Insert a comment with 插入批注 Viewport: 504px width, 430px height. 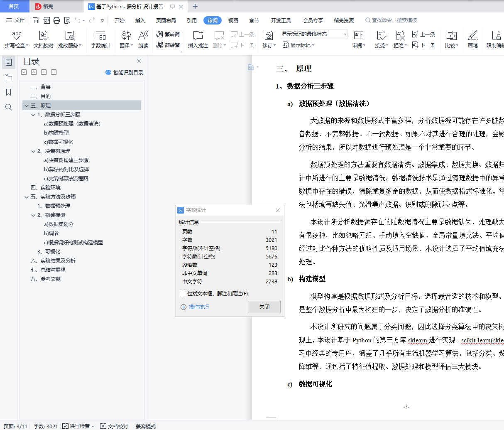click(198, 39)
